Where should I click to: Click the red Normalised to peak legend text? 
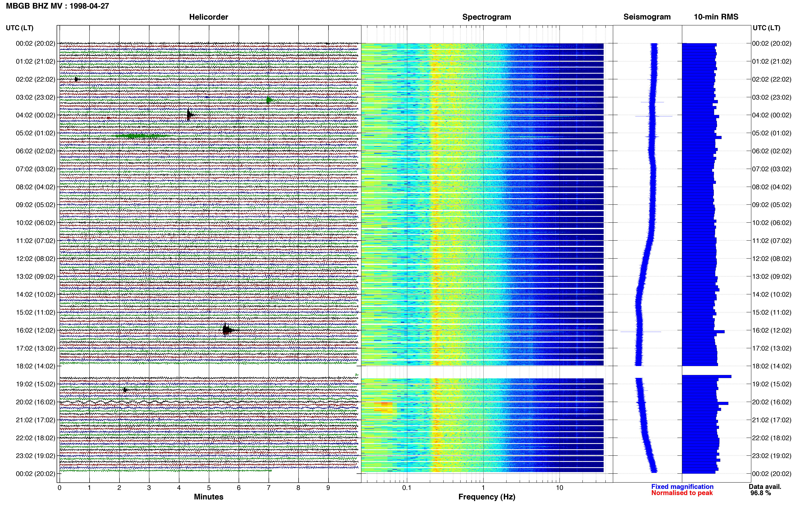682,493
